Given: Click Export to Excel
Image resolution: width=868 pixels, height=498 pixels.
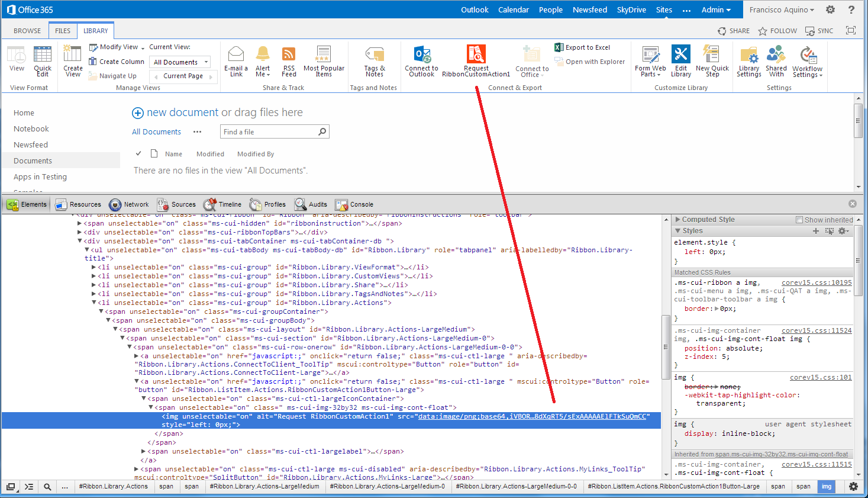Looking at the screenshot, I should pos(582,47).
